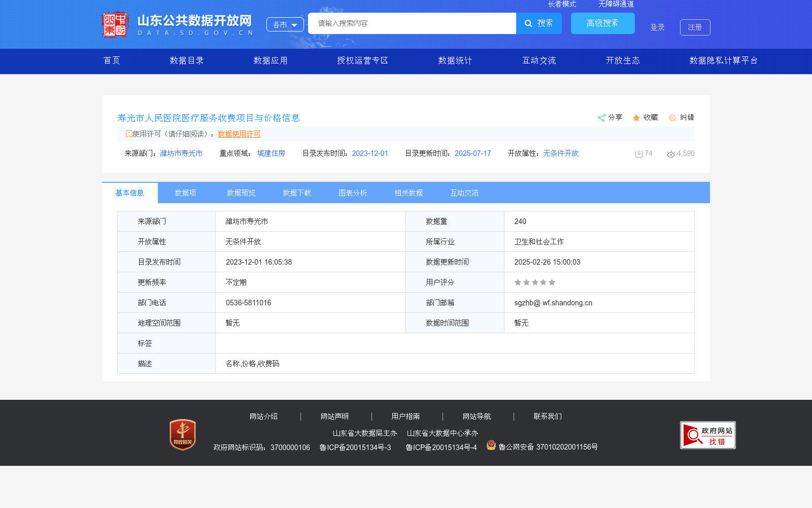This screenshot has height=508, width=812.
Task: Click the 纠错 error-report icon
Action: click(672, 117)
